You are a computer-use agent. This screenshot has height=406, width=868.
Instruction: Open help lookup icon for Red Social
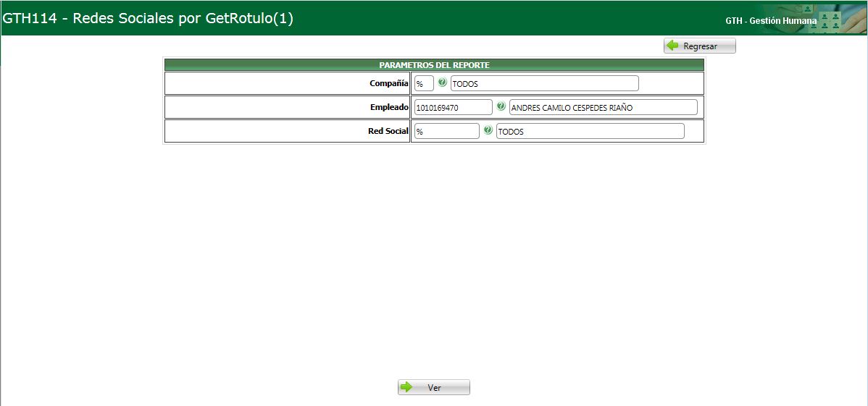[488, 130]
